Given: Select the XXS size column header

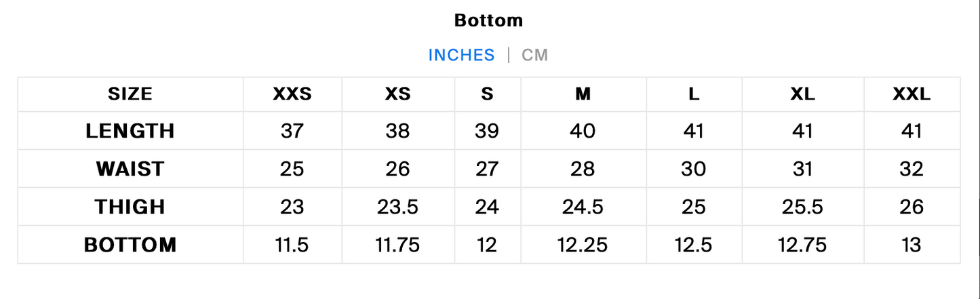Looking at the screenshot, I should (x=292, y=94).
